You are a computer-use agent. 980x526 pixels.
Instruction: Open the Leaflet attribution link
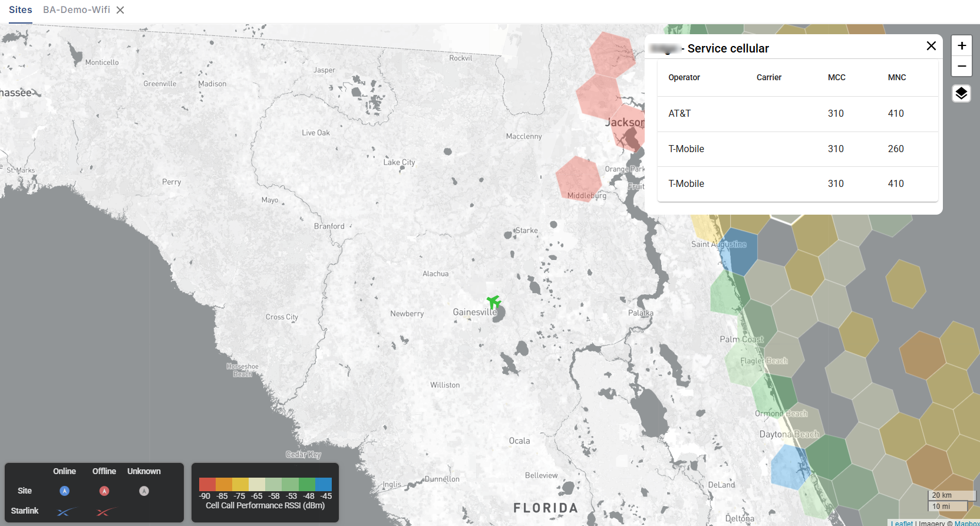click(x=902, y=522)
